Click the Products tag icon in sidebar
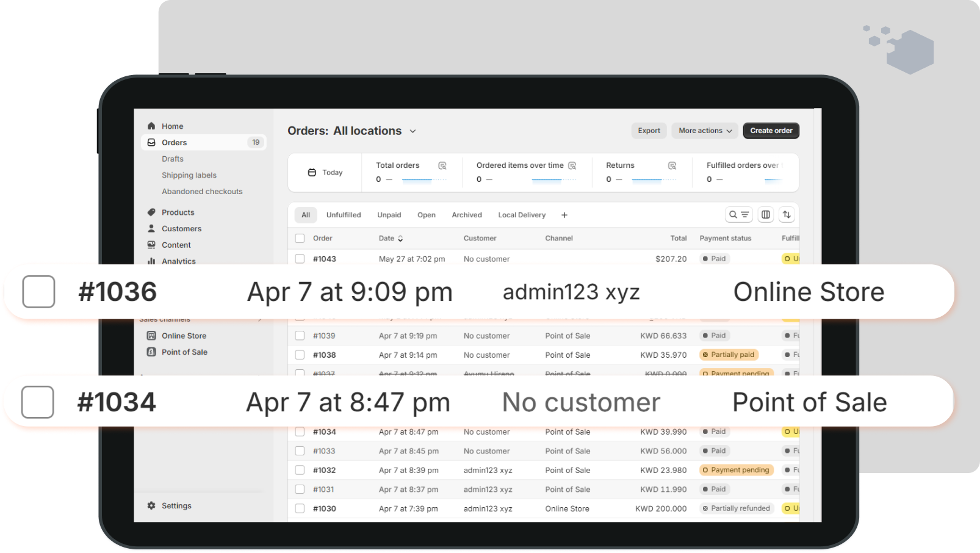 151,212
